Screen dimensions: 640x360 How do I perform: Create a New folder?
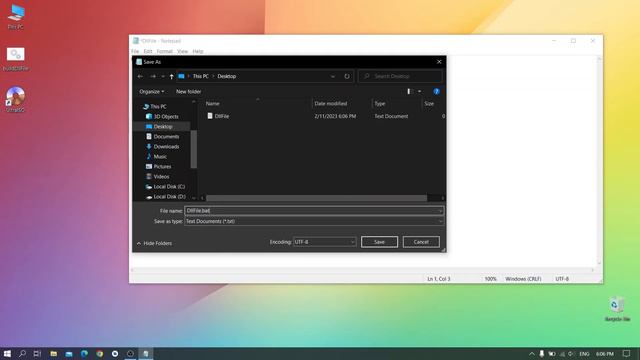(x=189, y=92)
